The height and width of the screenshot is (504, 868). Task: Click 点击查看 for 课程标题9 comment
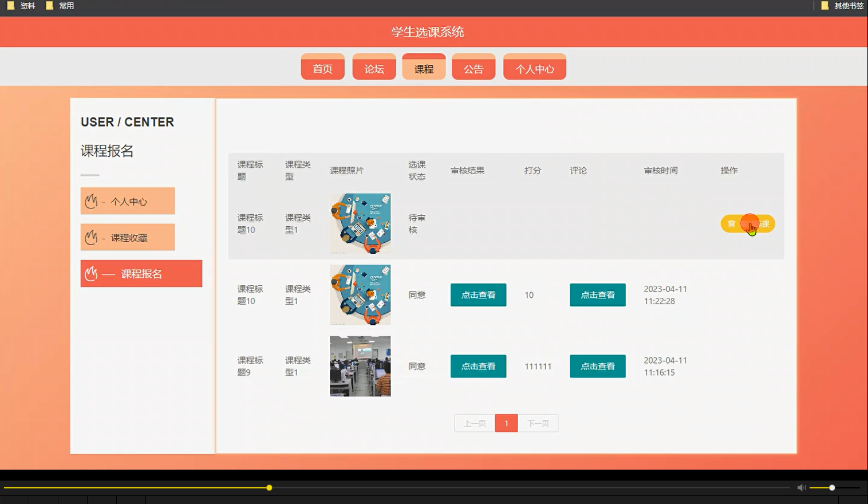coord(597,366)
